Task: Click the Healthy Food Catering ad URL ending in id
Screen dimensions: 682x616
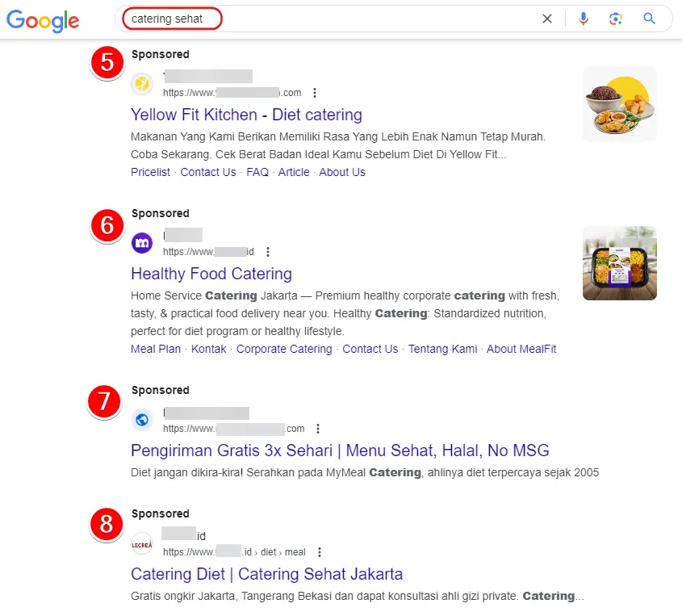Action: pyautogui.click(x=208, y=252)
